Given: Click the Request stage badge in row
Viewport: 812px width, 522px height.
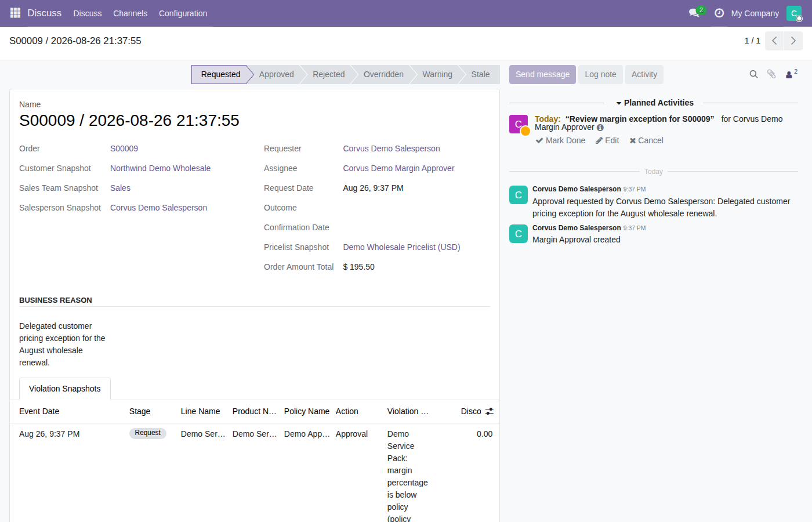Looking at the screenshot, I should pos(147,433).
